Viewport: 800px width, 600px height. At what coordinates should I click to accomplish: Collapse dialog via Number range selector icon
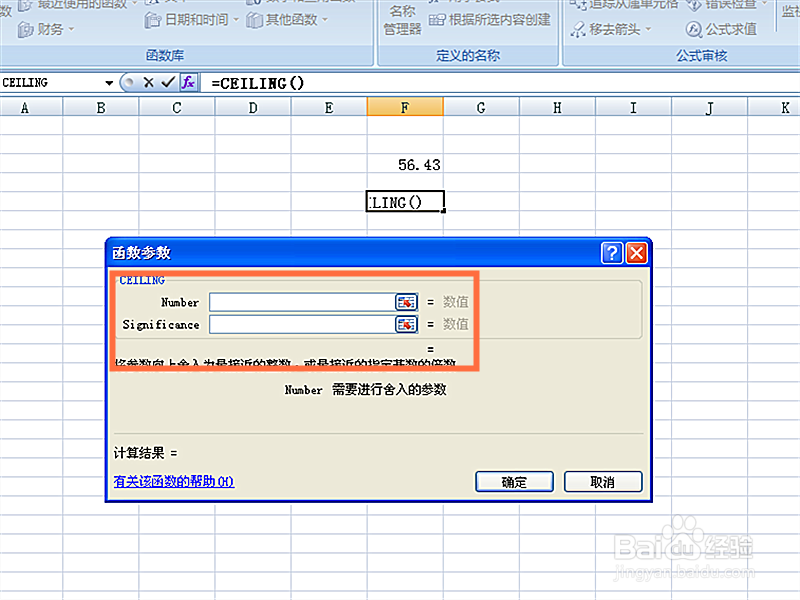[x=407, y=302]
